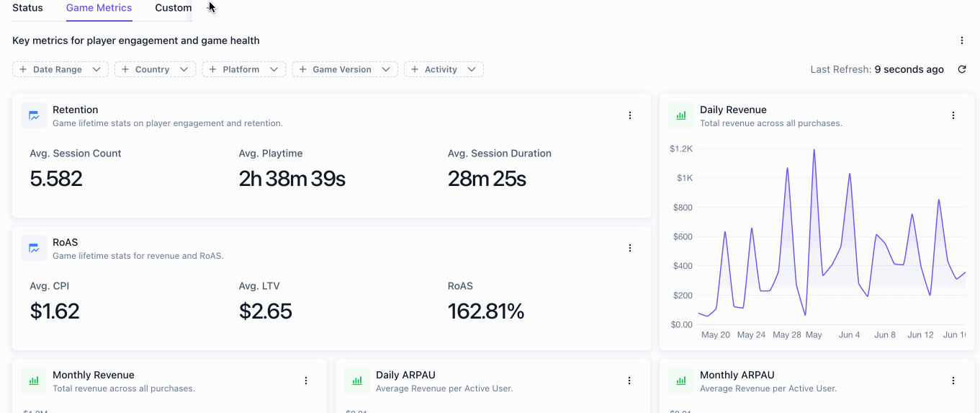Open the Country filter dropdown
Viewport: 980px width, 413px height.
155,69
